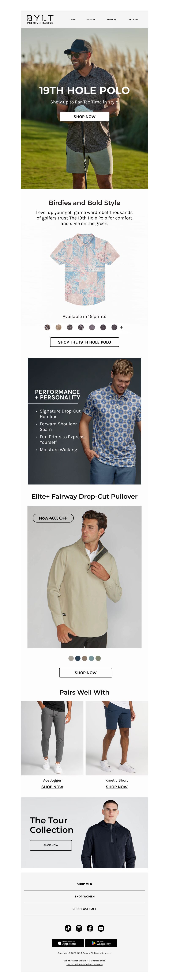Click the floral polo shirt product image

click(x=84, y=270)
